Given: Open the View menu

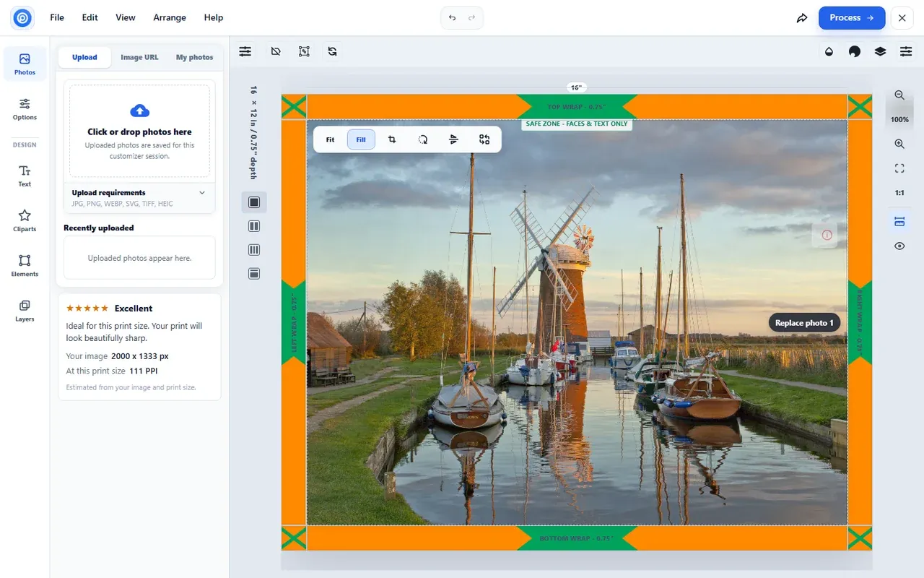Looking at the screenshot, I should [x=126, y=17].
